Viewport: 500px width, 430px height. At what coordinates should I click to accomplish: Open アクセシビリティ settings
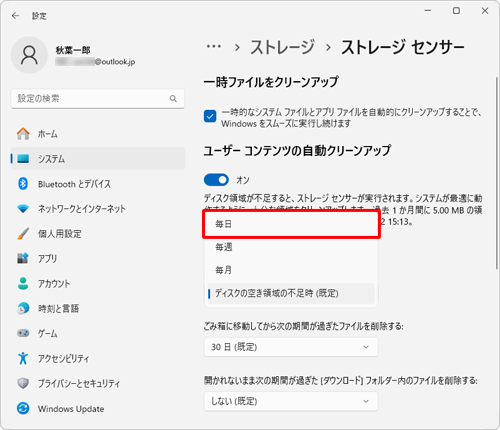97,358
